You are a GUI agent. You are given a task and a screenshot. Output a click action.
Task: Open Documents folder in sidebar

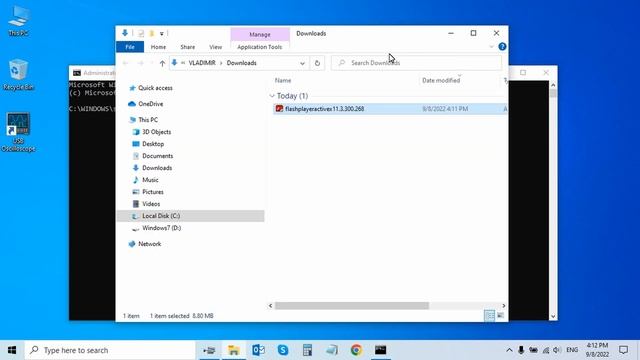pyautogui.click(x=158, y=156)
